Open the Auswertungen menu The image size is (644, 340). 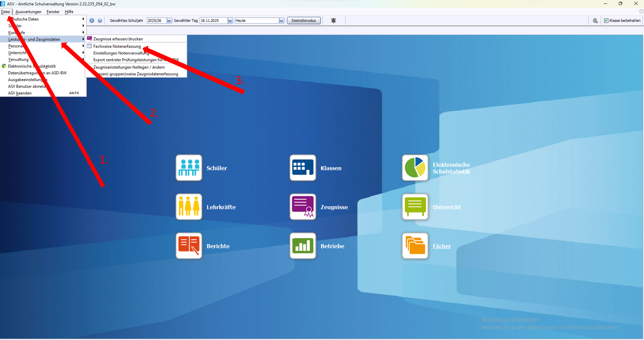pos(28,12)
